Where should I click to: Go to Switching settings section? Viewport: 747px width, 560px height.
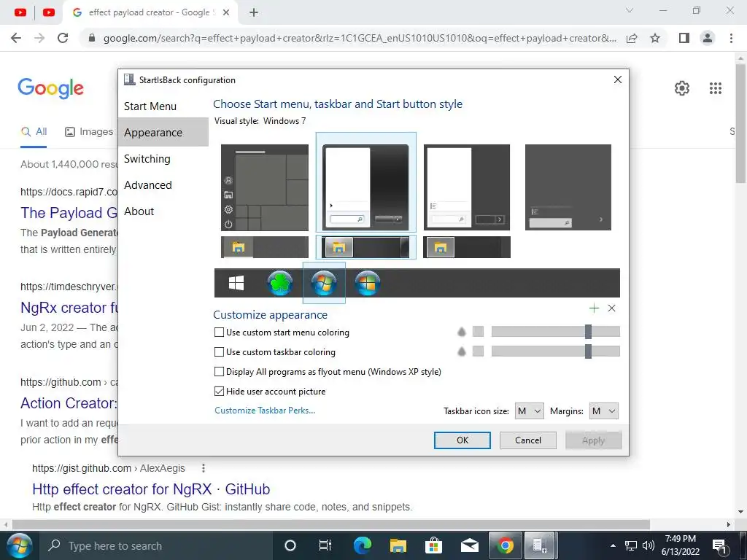pyautogui.click(x=147, y=158)
